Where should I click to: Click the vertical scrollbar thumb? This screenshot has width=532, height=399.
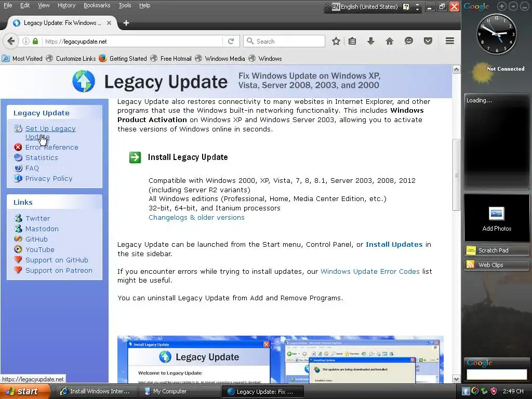[x=456, y=175]
